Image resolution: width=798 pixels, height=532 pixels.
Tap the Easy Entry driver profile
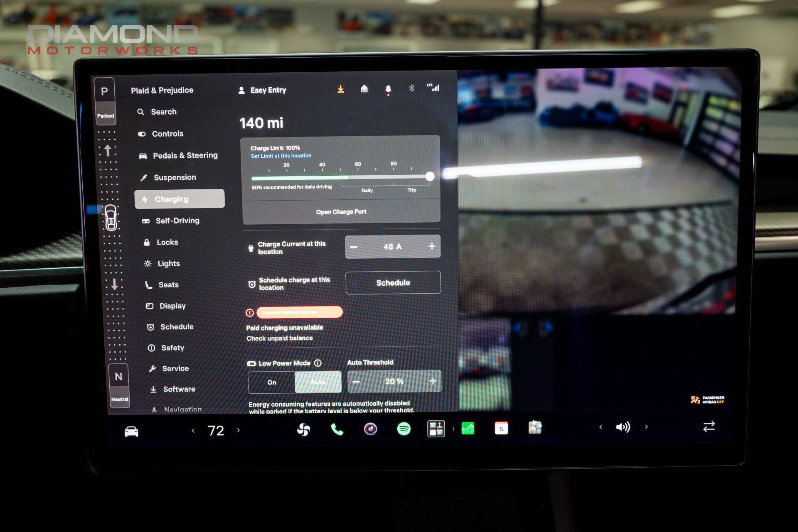pos(262,90)
